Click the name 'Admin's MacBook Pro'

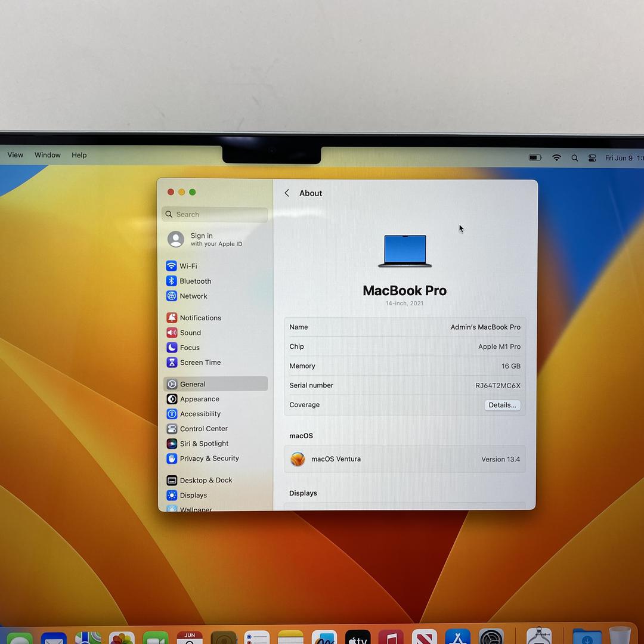click(x=485, y=327)
